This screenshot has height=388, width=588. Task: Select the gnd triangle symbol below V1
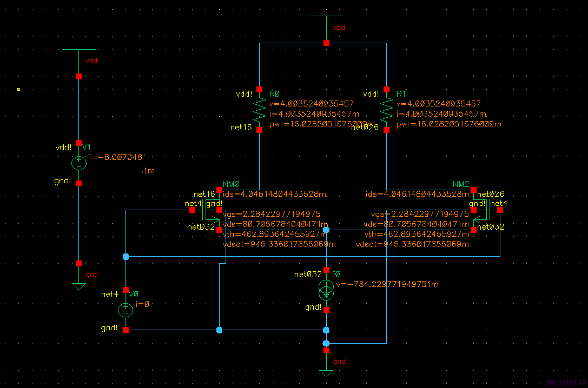click(x=79, y=286)
